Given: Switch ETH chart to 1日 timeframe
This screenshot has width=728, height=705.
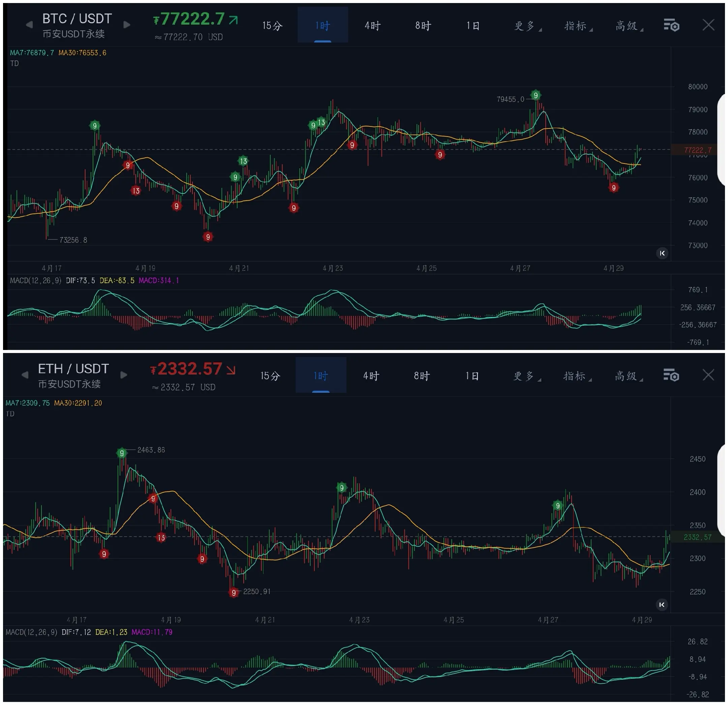Looking at the screenshot, I should coord(472,376).
